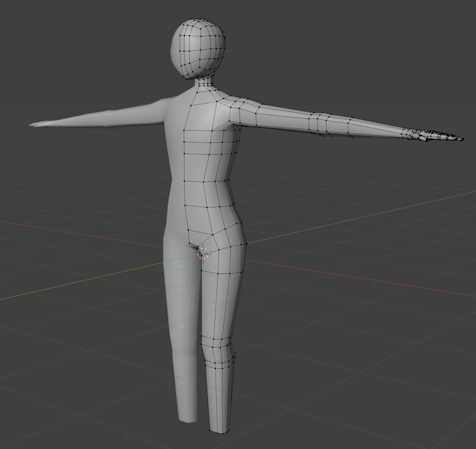Click the wrist of the wireframed arm

tap(406, 133)
